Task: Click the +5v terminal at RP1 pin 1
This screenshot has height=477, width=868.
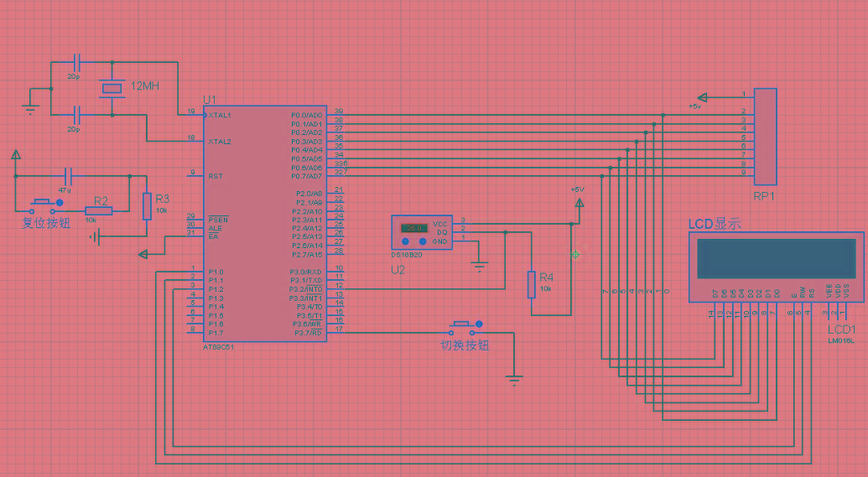Action: point(703,97)
